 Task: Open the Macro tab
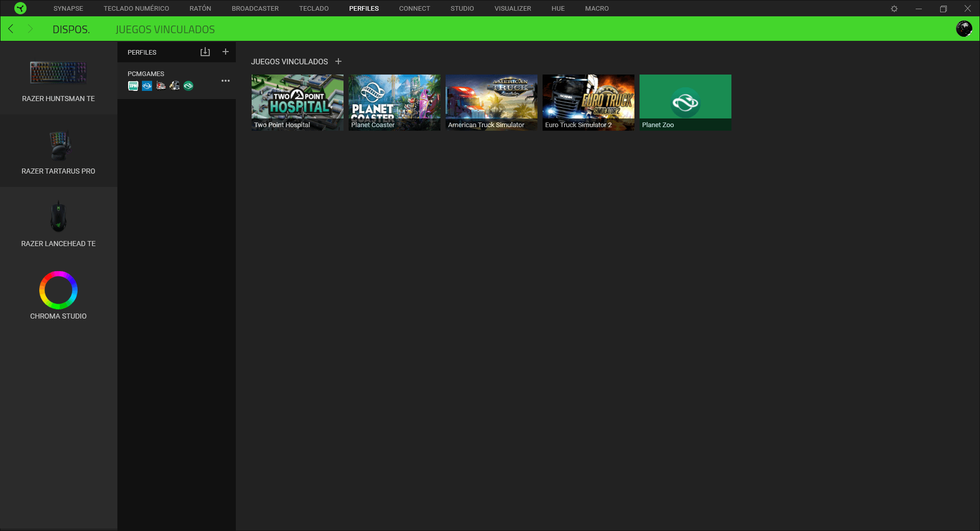coord(597,9)
